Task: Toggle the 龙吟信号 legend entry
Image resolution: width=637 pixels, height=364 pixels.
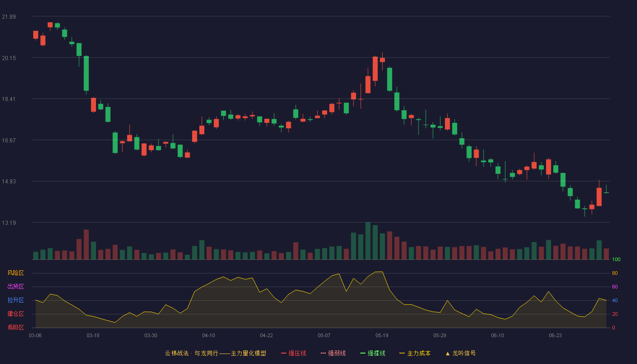Action: pos(460,353)
